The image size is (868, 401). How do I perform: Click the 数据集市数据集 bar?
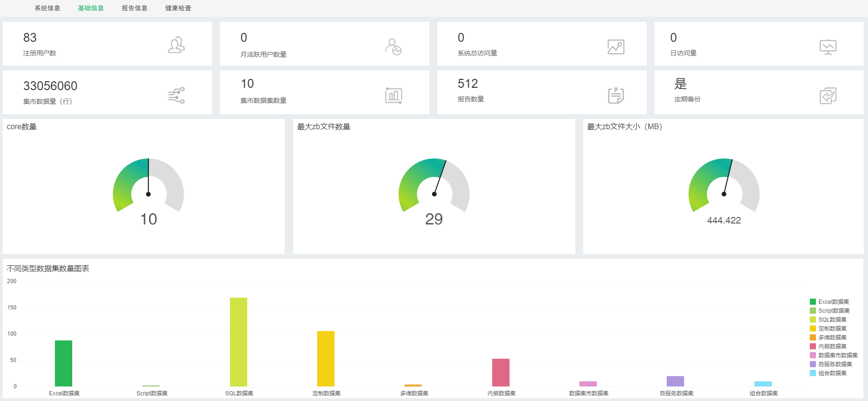pyautogui.click(x=588, y=384)
